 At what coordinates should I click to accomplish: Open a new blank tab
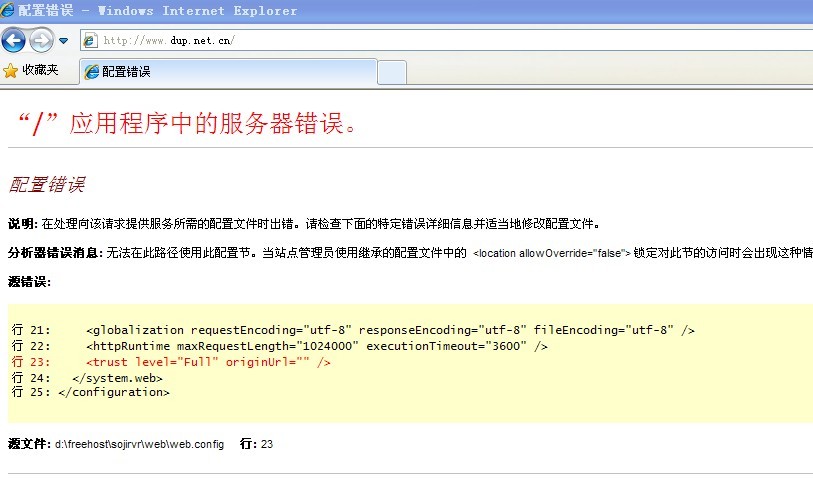tap(392, 72)
